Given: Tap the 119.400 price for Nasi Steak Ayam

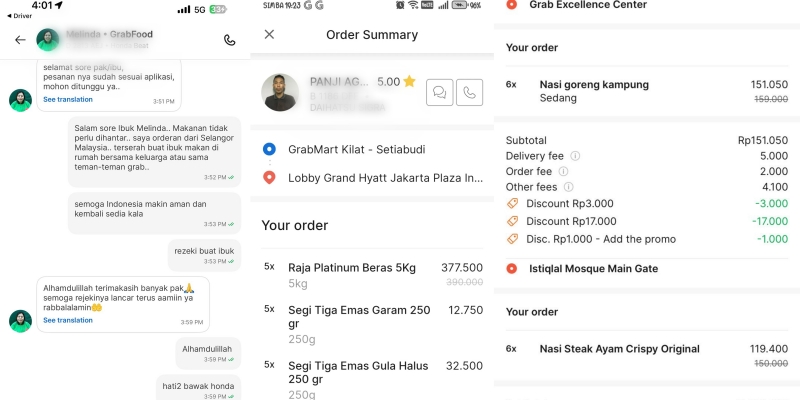Looking at the screenshot, I should pyautogui.click(x=769, y=349).
